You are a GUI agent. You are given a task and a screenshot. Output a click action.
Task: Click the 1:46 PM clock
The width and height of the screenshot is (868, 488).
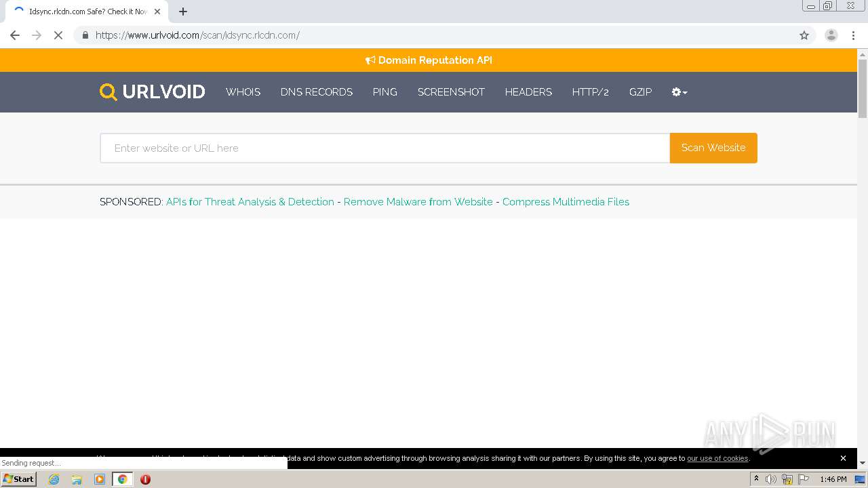tap(833, 479)
